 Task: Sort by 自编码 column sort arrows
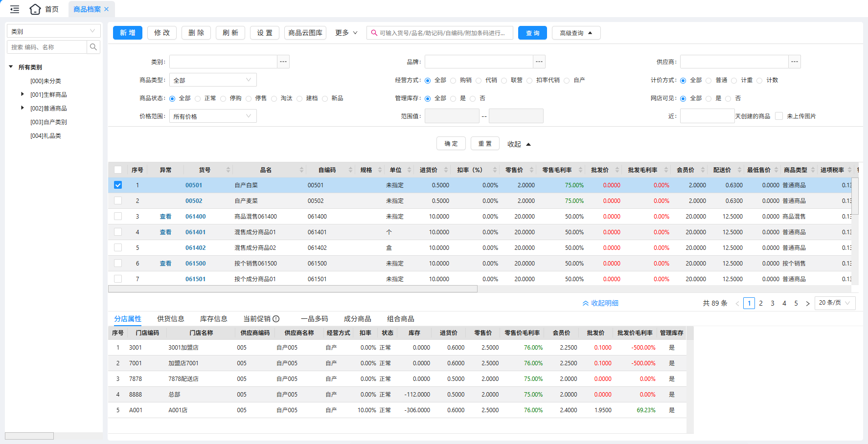point(350,170)
